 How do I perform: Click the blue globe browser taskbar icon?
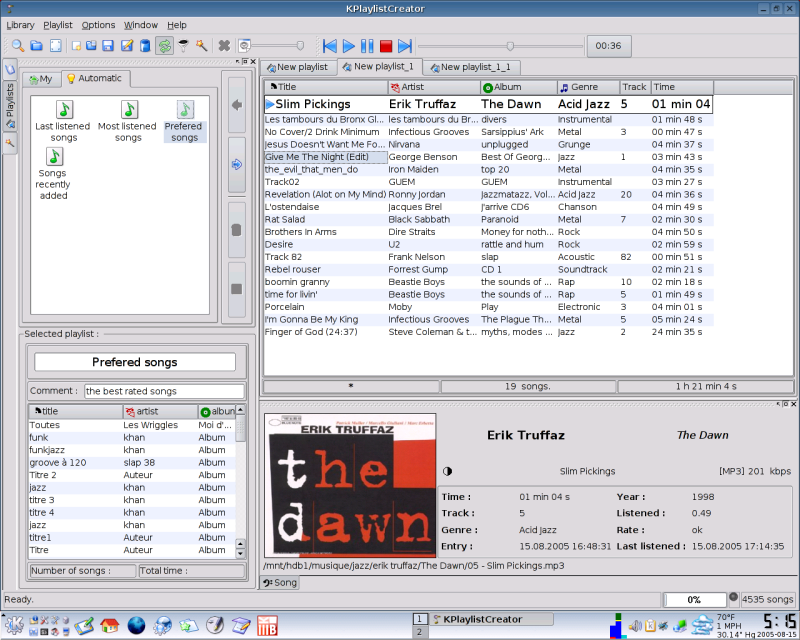pyautogui.click(x=136, y=625)
